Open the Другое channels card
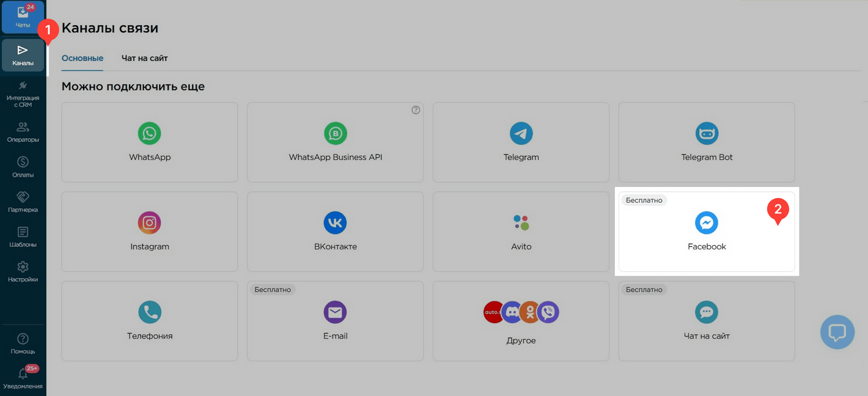 [521, 321]
